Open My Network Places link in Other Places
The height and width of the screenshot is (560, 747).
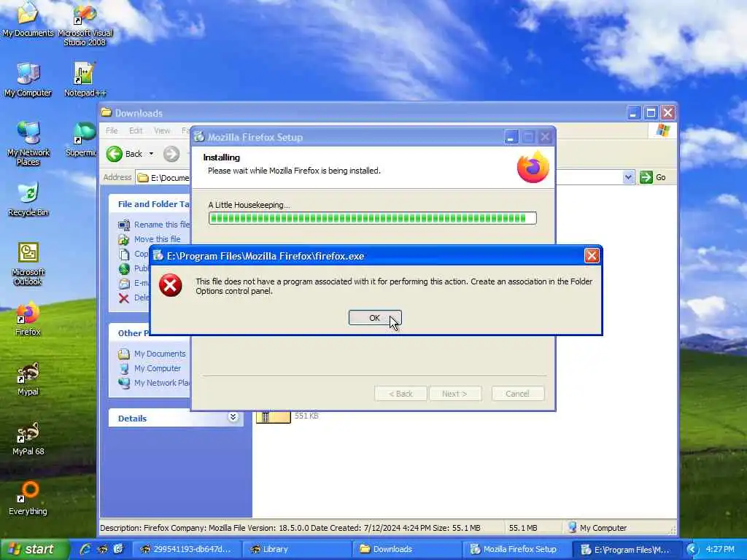pyautogui.click(x=161, y=383)
